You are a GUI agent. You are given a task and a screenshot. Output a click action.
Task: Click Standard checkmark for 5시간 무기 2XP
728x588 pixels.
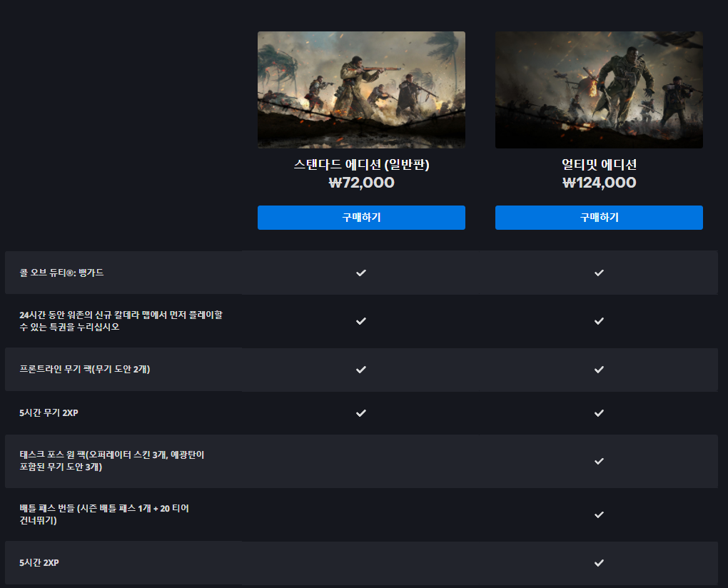click(x=361, y=412)
